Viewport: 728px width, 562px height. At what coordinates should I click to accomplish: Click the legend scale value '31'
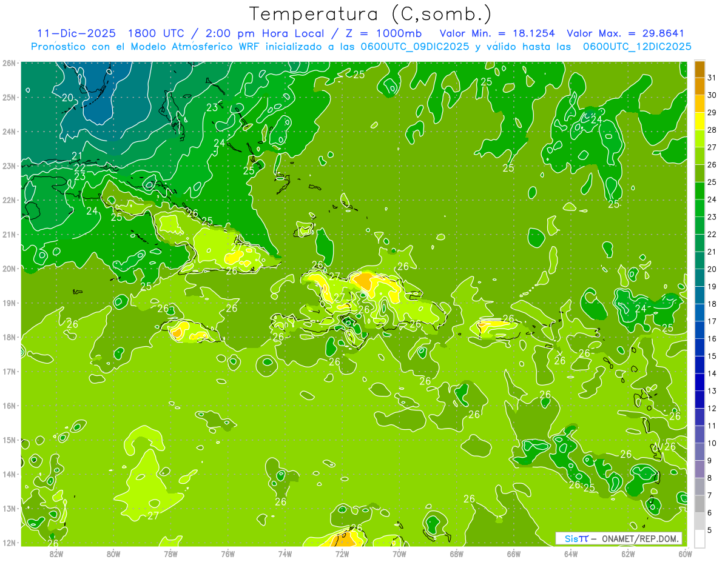(x=713, y=78)
